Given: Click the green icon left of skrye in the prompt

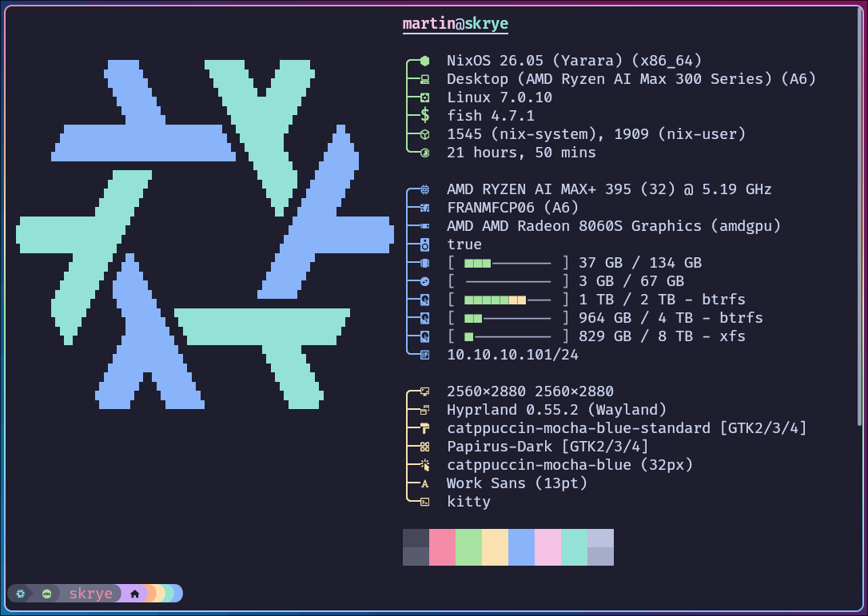Looking at the screenshot, I should pyautogui.click(x=47, y=594).
